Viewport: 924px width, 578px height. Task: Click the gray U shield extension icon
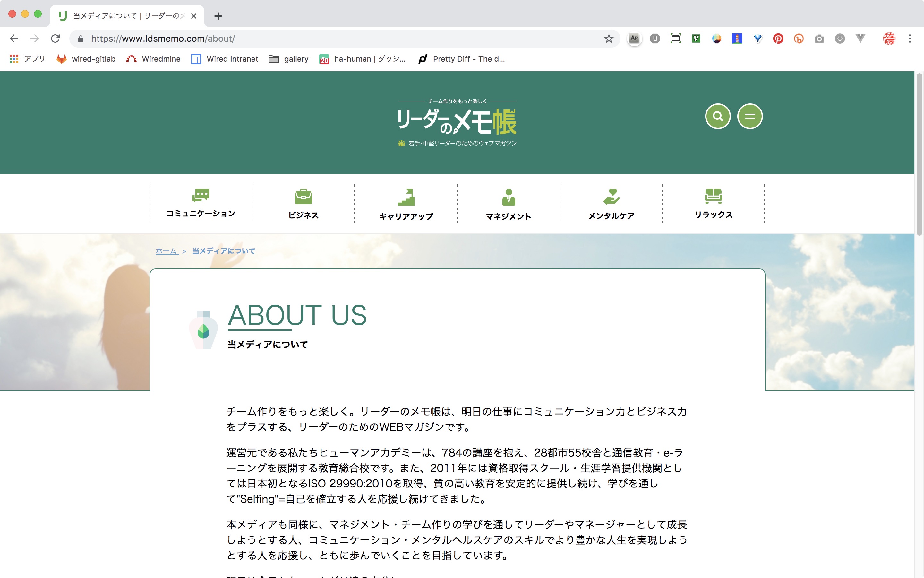click(x=655, y=39)
